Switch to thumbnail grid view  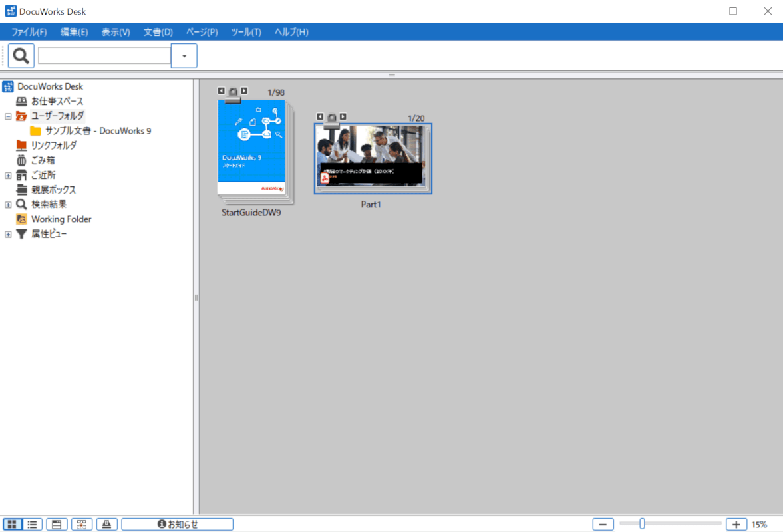click(13, 524)
